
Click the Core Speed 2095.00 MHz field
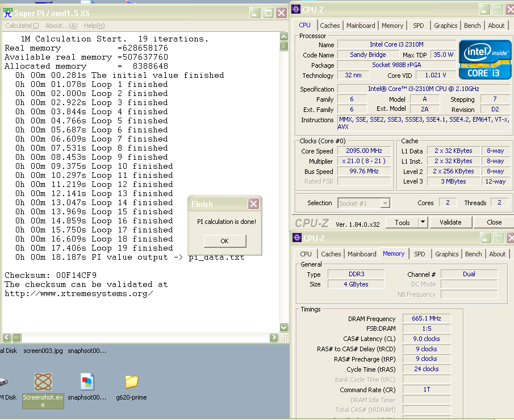click(364, 151)
